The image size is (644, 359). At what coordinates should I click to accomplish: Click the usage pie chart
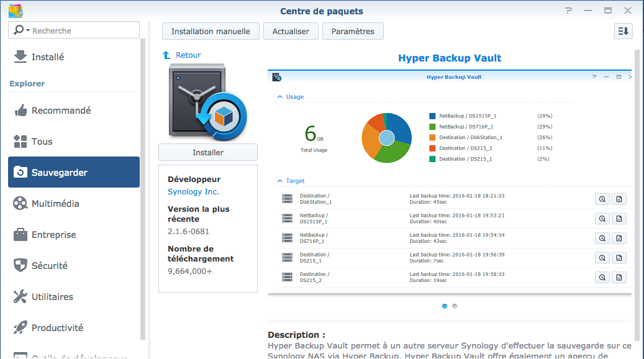[386, 138]
